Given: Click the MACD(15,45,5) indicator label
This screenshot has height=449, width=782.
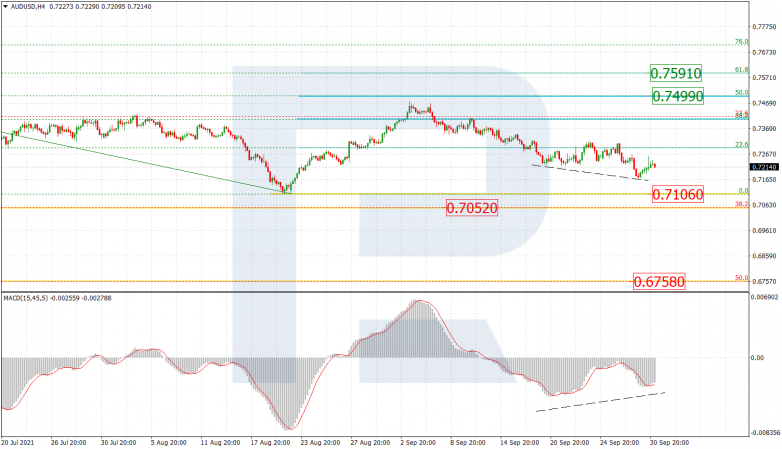Looking at the screenshot, I should point(25,298).
